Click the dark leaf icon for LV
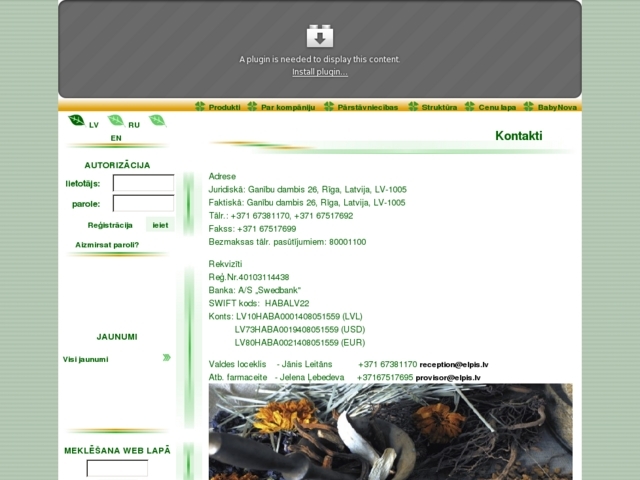 pyautogui.click(x=77, y=120)
